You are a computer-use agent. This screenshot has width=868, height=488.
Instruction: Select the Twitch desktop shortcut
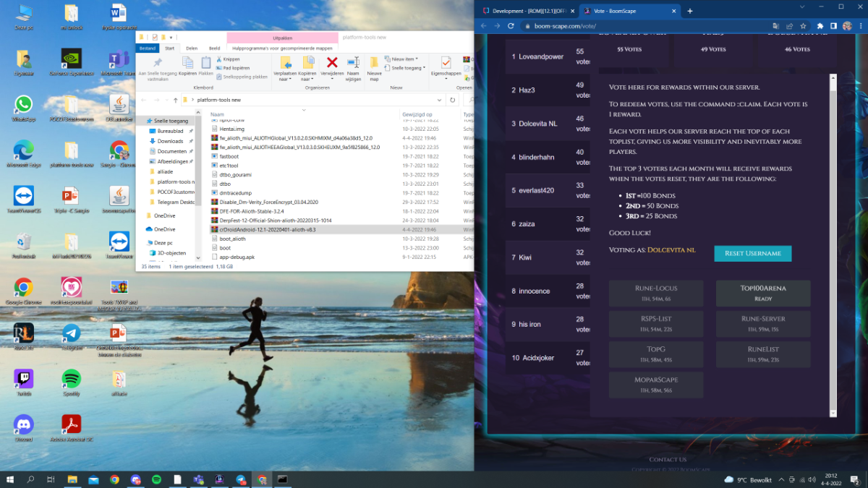(x=23, y=382)
